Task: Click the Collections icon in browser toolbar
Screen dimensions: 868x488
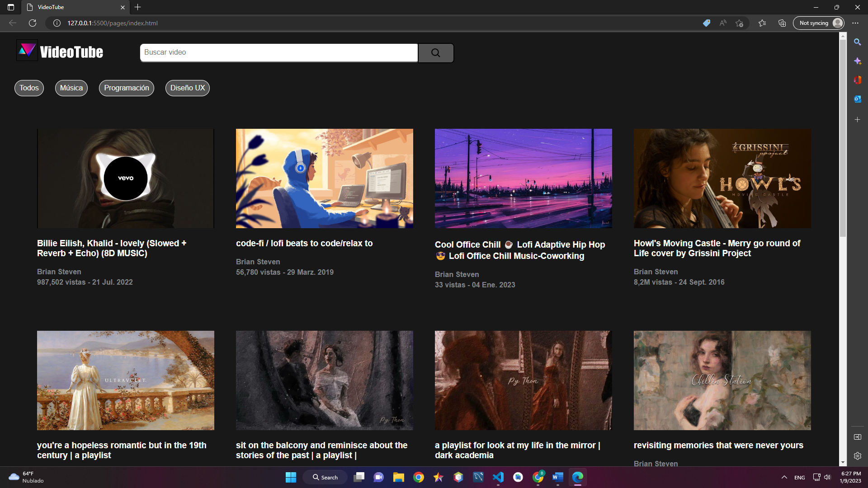Action: (782, 23)
